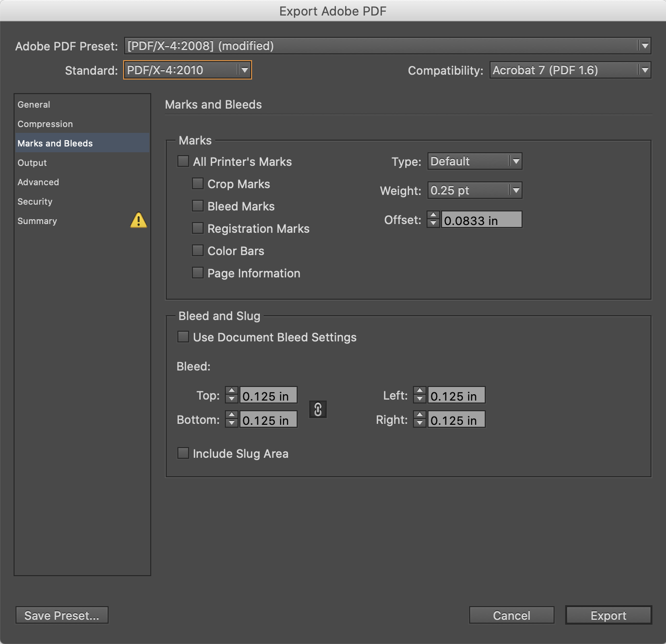This screenshot has height=644, width=666.
Task: Open the marks Type Default dropdown
Action: click(x=475, y=161)
